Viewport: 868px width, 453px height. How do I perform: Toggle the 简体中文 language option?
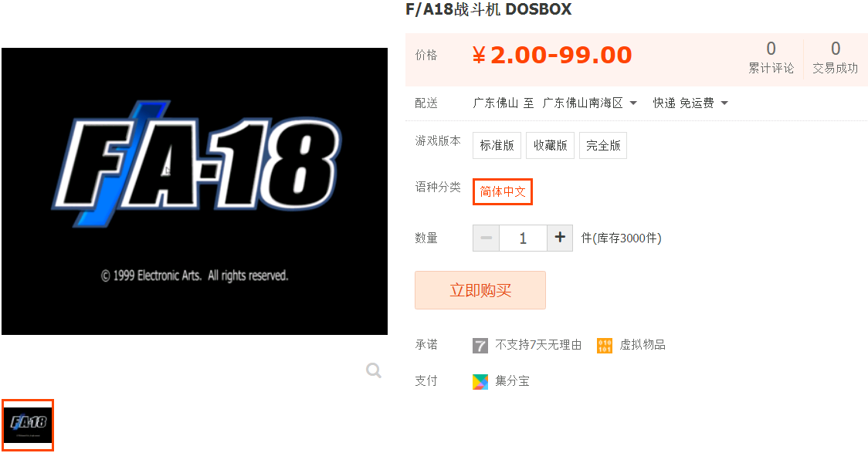tap(502, 191)
